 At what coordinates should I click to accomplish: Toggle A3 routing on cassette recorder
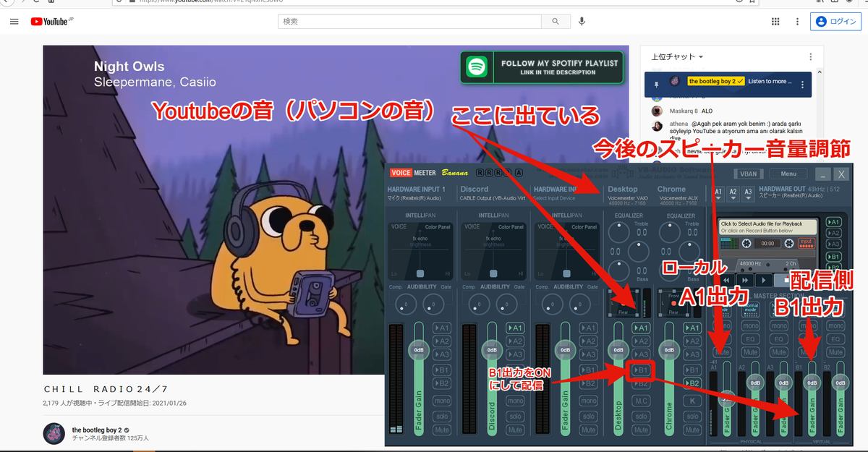[x=834, y=244]
